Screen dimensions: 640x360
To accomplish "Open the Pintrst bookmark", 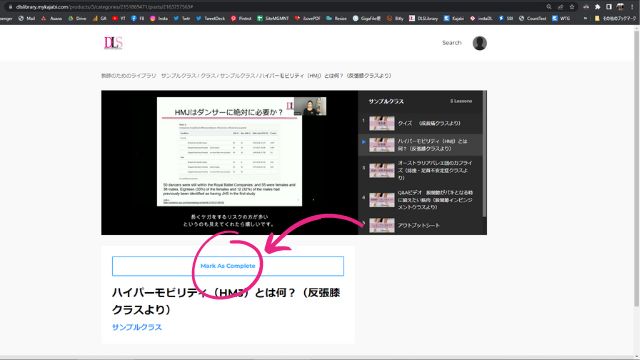I will point(241,18).
